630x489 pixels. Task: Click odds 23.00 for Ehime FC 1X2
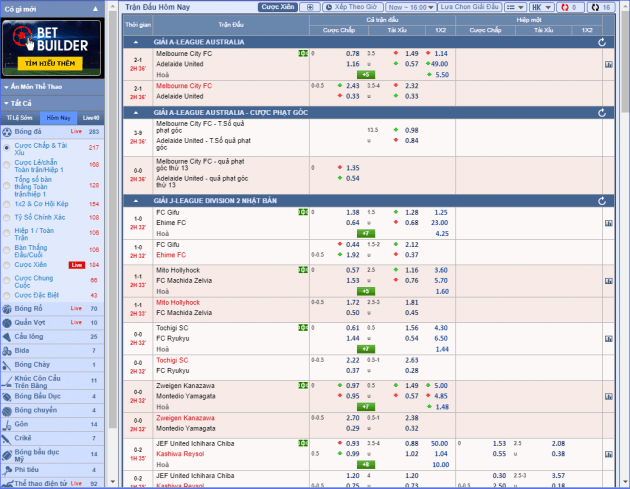pos(440,223)
